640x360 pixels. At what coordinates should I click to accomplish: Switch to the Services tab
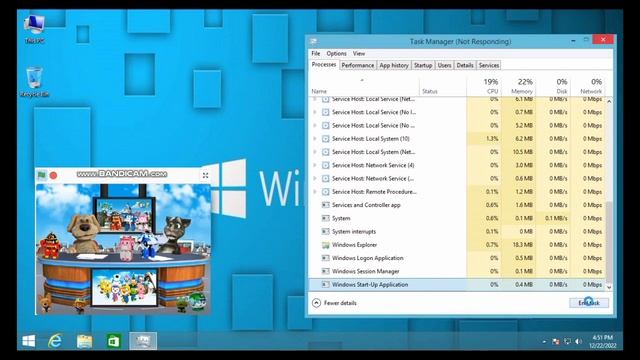pyautogui.click(x=489, y=65)
